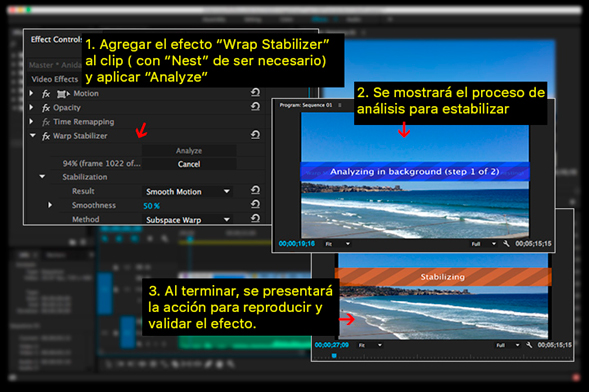Open wrench settings in lower monitor
The height and width of the screenshot is (392, 589).
pyautogui.click(x=529, y=345)
